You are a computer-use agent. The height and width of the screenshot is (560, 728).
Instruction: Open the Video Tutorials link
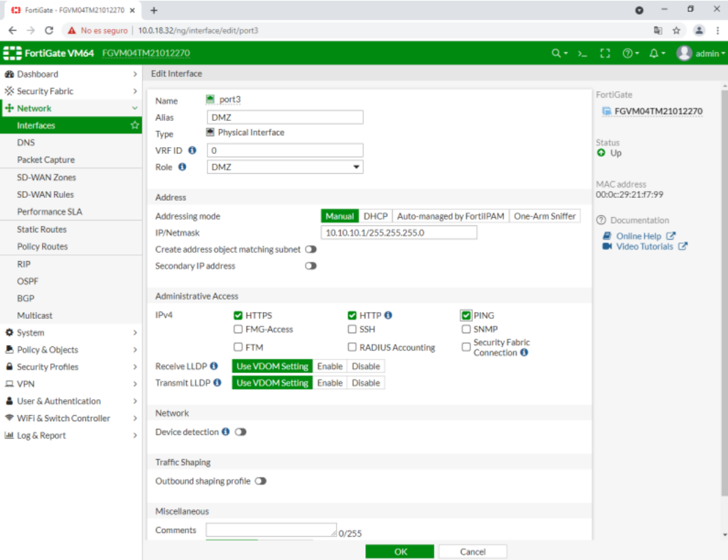[x=645, y=247]
